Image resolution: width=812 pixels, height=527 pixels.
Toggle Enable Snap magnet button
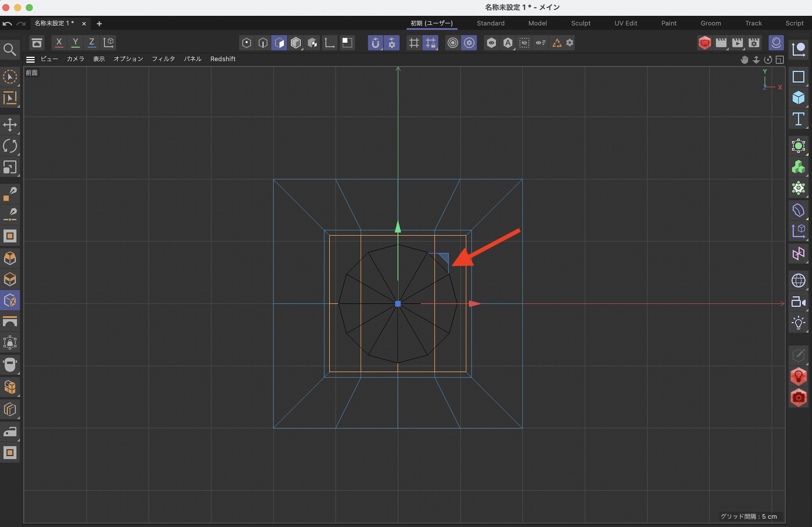(x=375, y=43)
